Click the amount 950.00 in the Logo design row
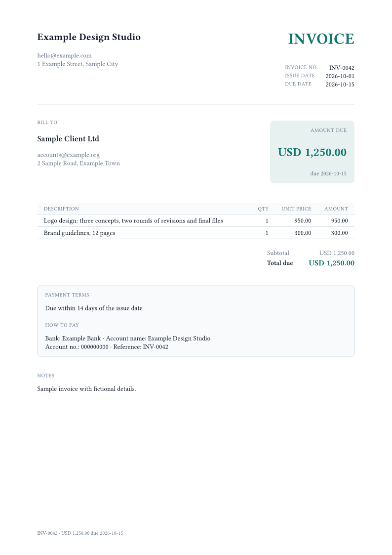392x555 pixels. [x=339, y=221]
